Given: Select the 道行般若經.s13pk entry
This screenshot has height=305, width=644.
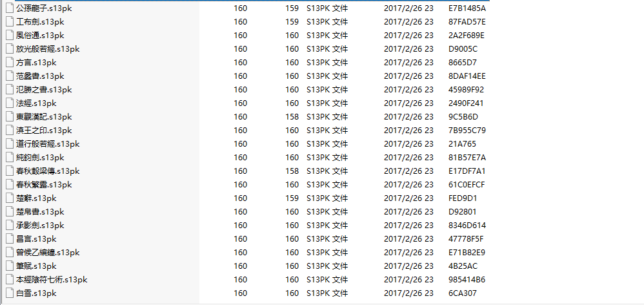Looking at the screenshot, I should (48, 144).
